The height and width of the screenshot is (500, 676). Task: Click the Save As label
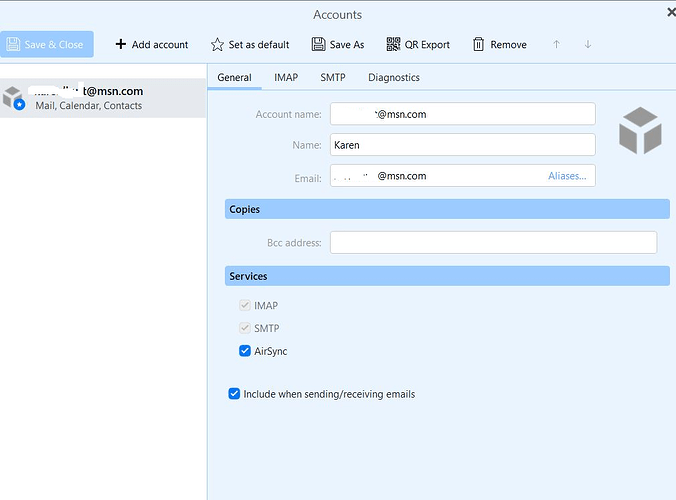pyautogui.click(x=347, y=44)
